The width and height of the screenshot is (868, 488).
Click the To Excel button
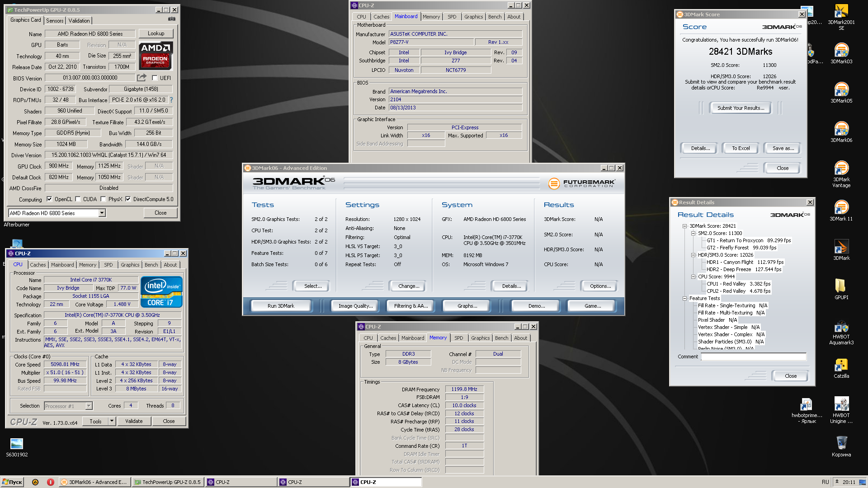[x=741, y=148]
